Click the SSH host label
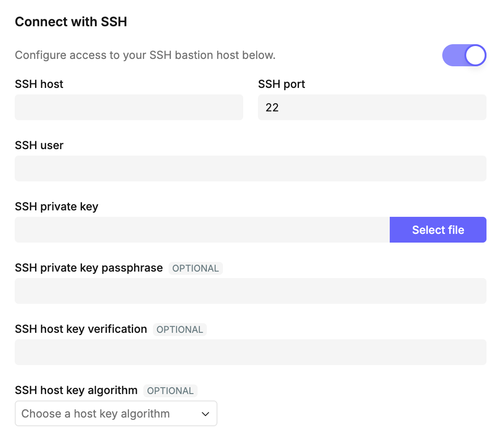The width and height of the screenshot is (504, 441). [x=39, y=84]
